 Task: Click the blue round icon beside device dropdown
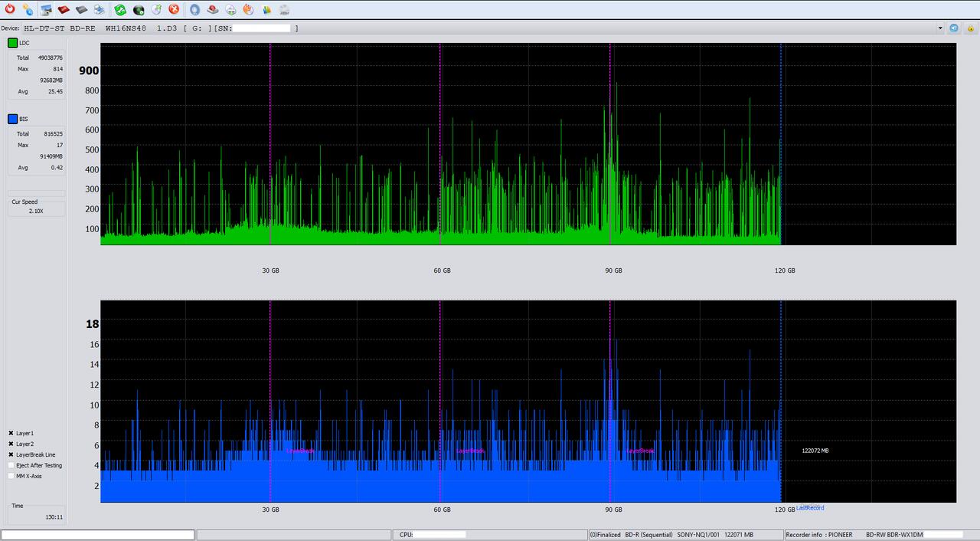point(954,28)
